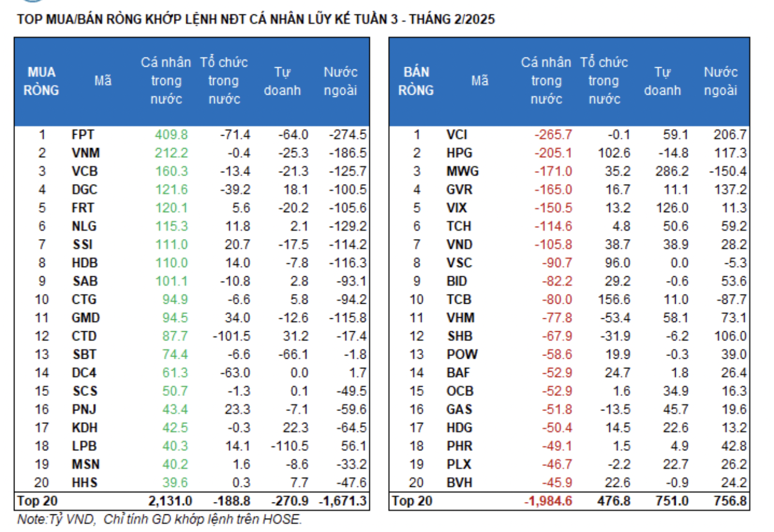Click the HDB ticker

point(85,263)
